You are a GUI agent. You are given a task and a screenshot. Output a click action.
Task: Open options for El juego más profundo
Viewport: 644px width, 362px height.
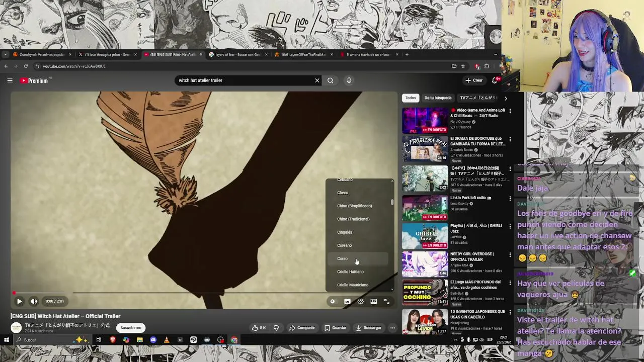[x=510, y=283]
